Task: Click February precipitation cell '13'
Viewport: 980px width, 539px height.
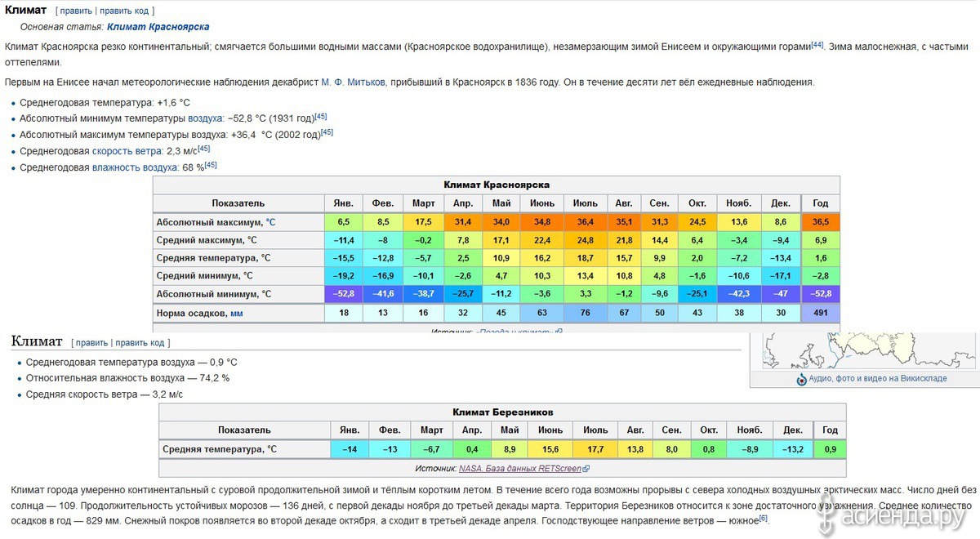Action: [x=383, y=314]
